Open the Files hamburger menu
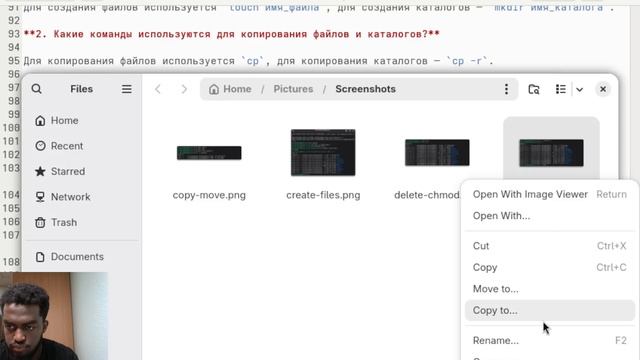 tap(127, 89)
